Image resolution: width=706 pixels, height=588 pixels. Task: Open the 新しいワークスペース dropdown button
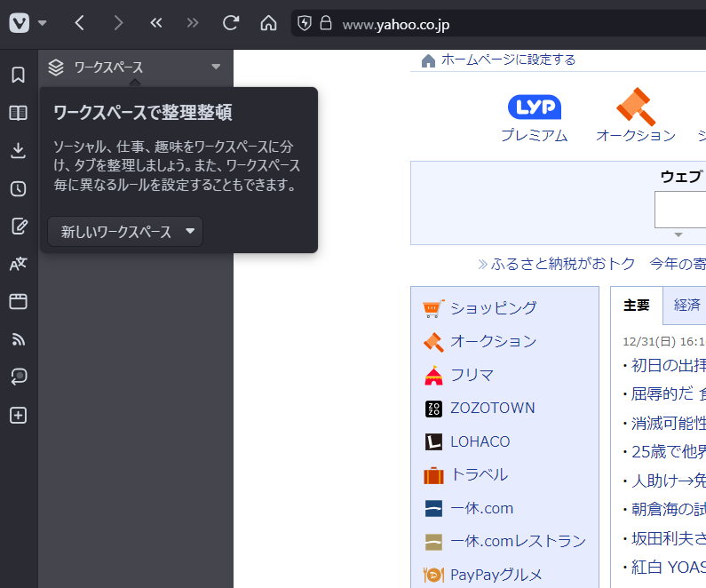125,232
